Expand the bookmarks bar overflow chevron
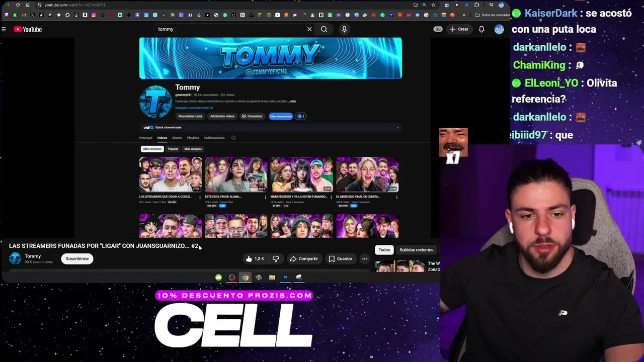The height and width of the screenshot is (362, 644). pyautogui.click(x=464, y=15)
